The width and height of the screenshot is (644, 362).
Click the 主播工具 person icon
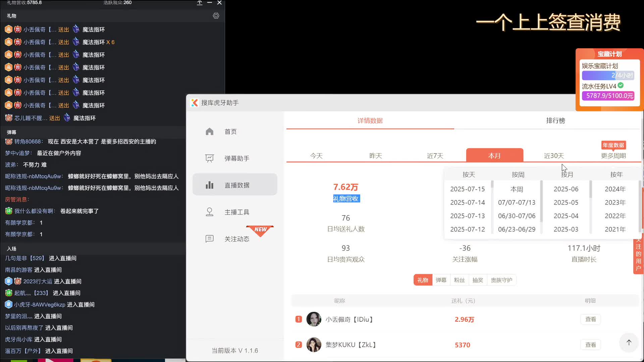pos(210,212)
